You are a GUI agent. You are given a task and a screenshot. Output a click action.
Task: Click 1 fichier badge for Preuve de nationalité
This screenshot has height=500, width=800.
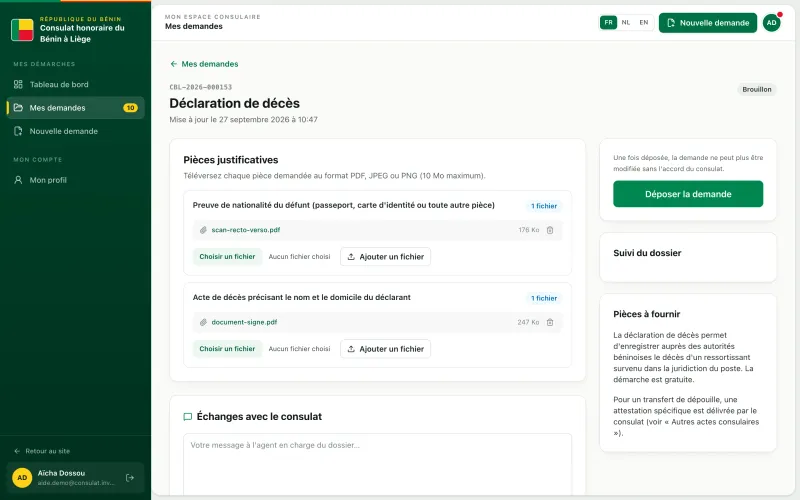point(544,206)
